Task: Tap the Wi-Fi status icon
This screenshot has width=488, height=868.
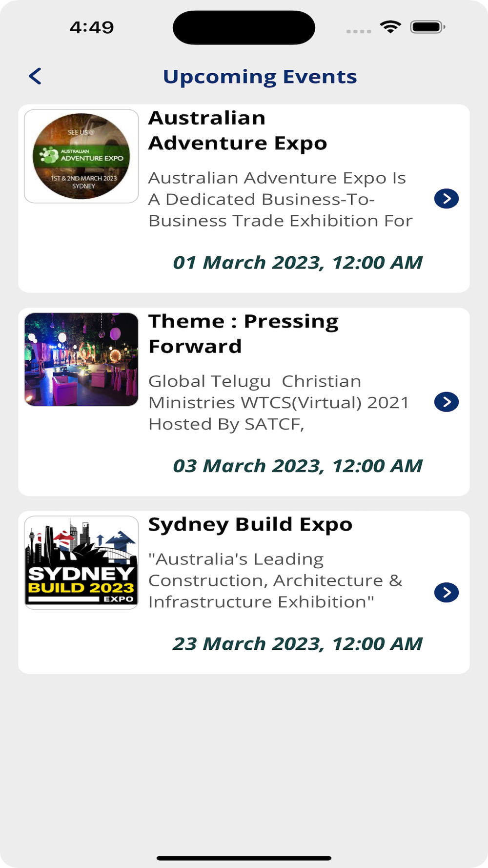Action: 390,27
